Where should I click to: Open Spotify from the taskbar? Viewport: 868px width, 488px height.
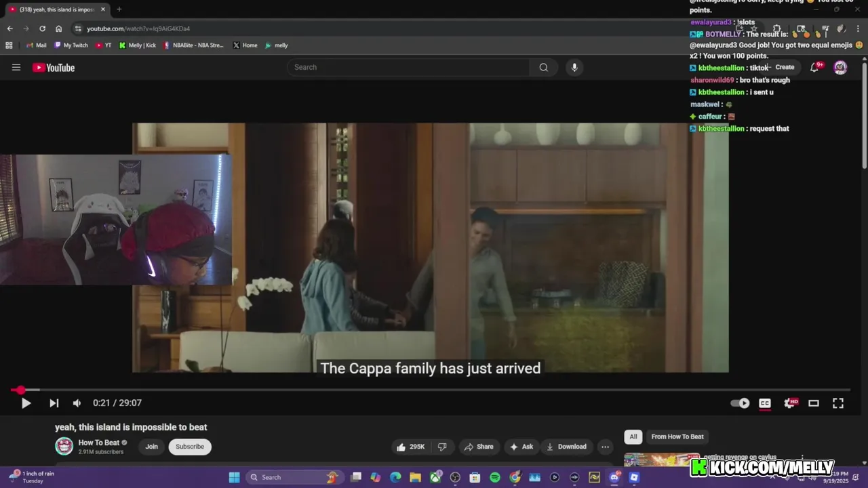(495, 477)
